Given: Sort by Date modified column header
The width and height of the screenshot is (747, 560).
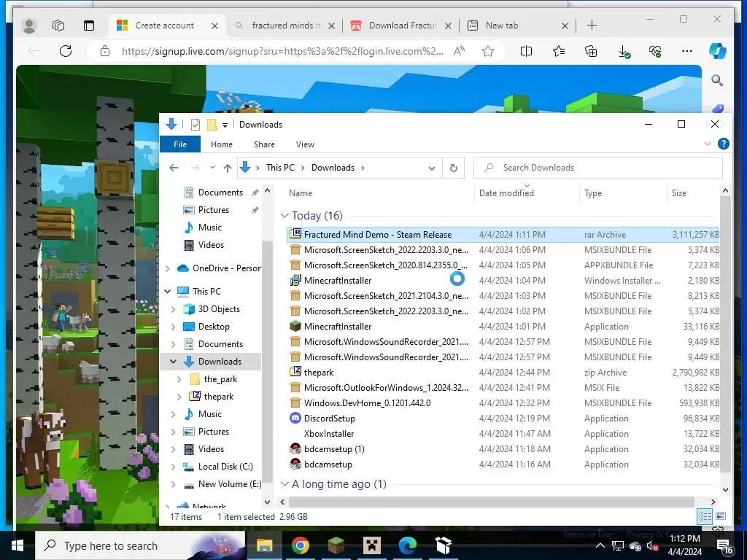Looking at the screenshot, I should pyautogui.click(x=506, y=193).
